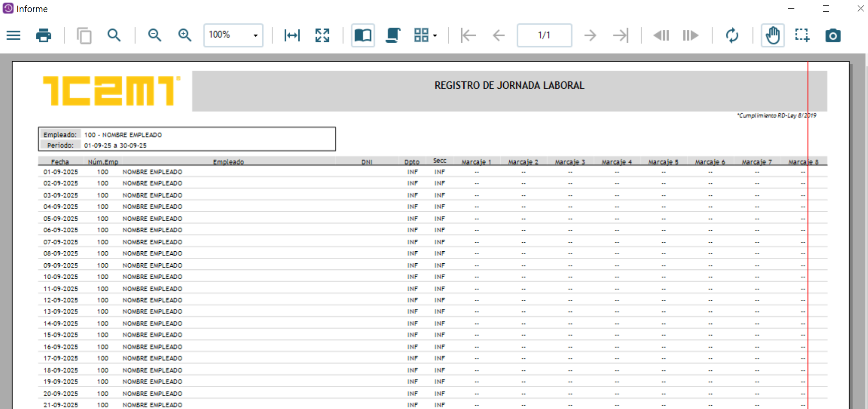Open the 100% zoom level dropdown

coord(233,35)
